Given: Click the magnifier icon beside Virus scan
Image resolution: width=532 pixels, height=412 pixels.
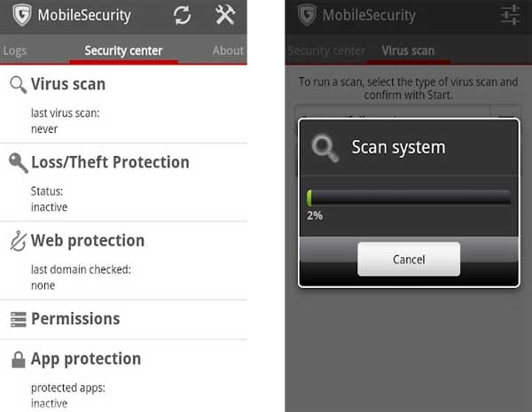Looking at the screenshot, I should tap(18, 85).
